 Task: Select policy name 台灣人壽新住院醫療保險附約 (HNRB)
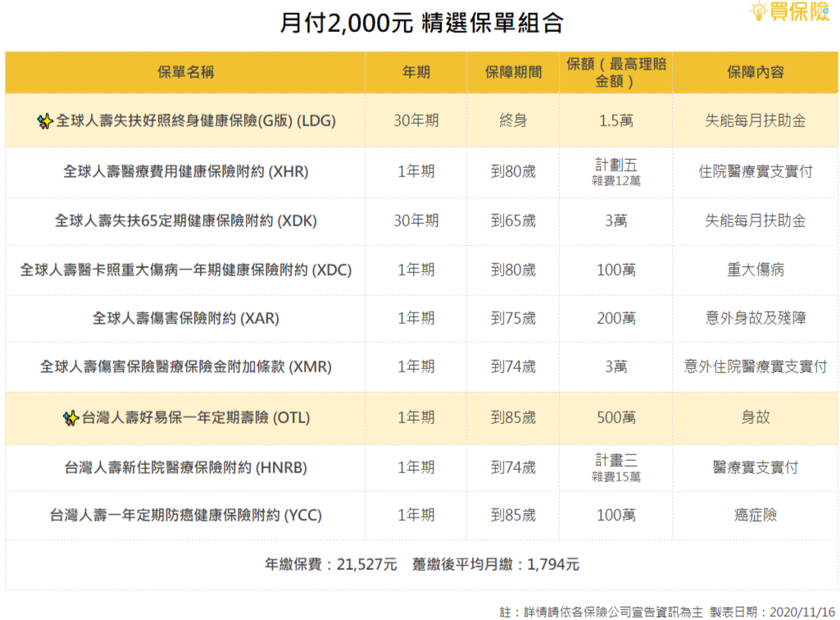coord(186,467)
